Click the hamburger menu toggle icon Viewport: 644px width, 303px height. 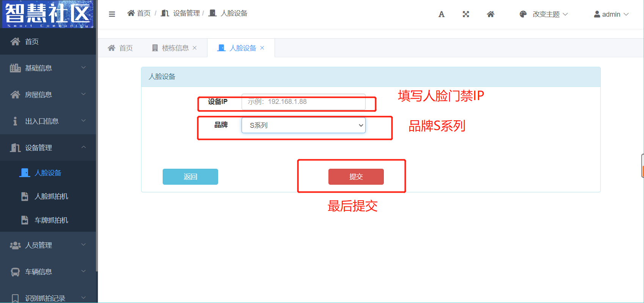(x=112, y=14)
